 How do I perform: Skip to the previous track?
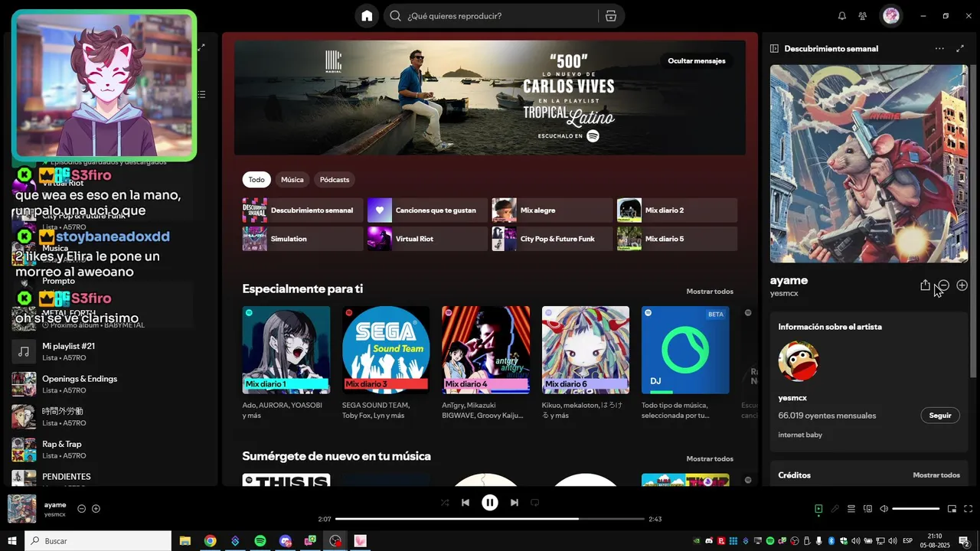click(x=465, y=503)
